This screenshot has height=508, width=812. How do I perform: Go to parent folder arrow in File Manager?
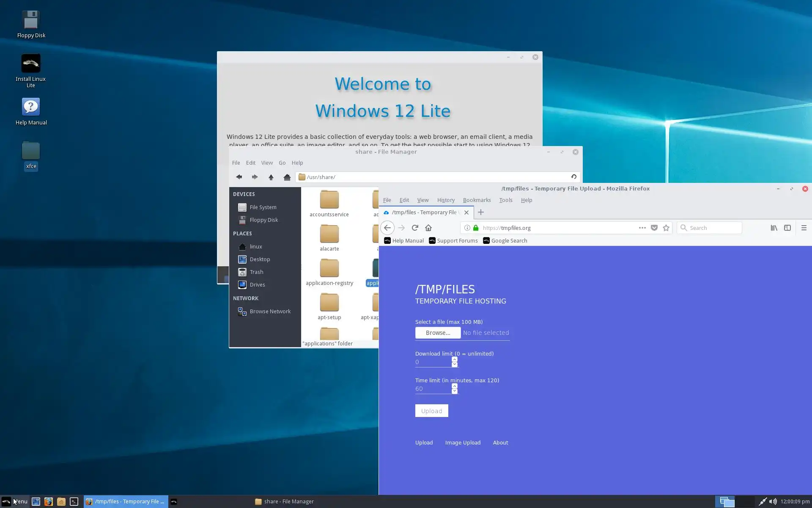point(271,177)
